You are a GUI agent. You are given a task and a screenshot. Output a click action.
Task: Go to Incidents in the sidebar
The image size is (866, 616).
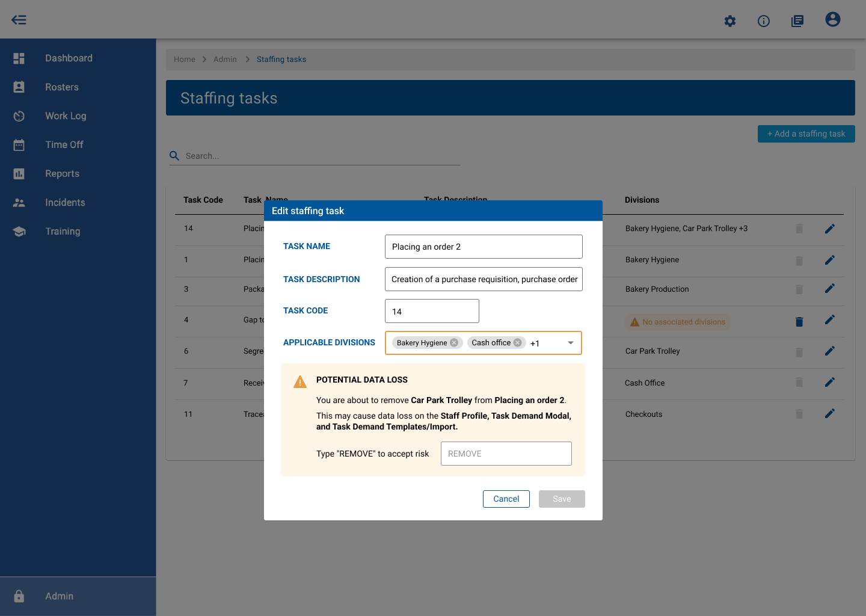click(x=65, y=203)
